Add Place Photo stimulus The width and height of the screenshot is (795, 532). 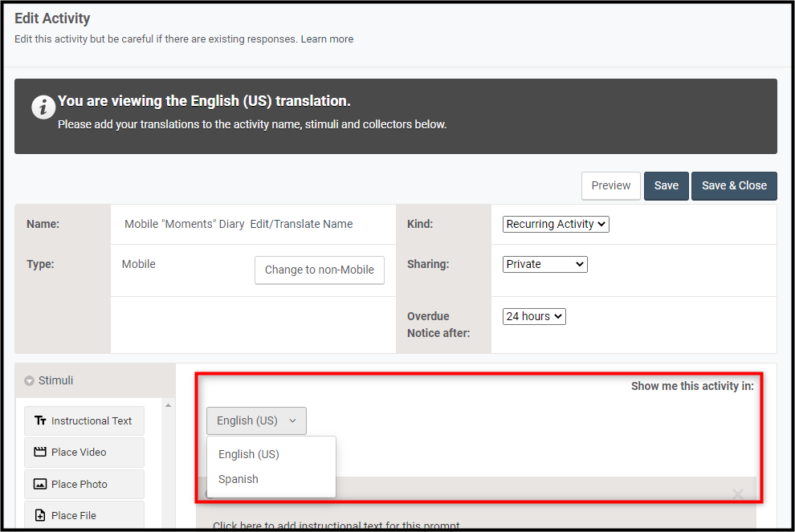[x=84, y=485]
